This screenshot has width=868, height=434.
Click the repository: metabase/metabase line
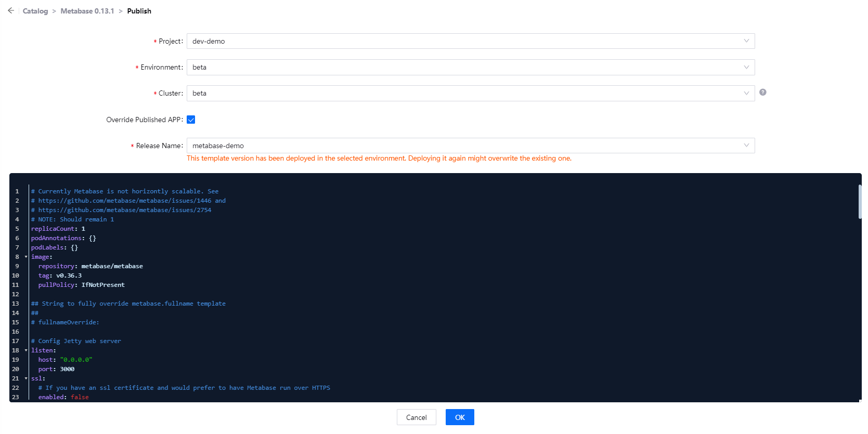pos(90,266)
